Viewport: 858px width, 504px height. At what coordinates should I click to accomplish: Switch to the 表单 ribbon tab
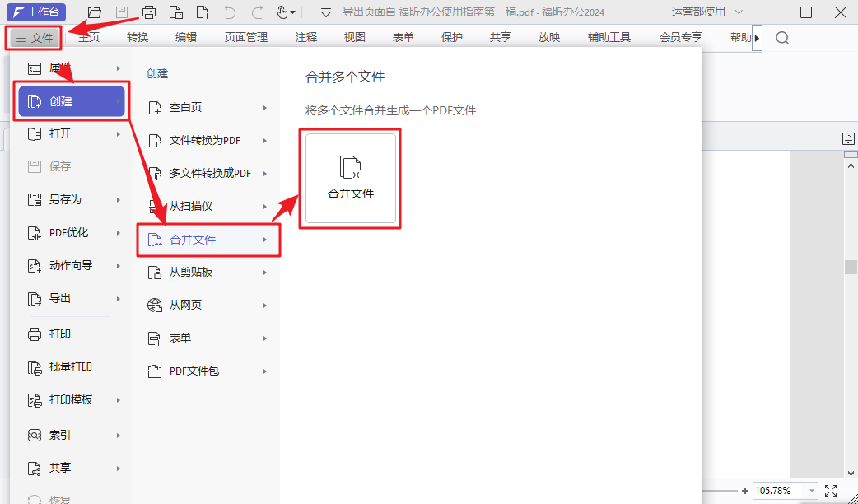pyautogui.click(x=403, y=37)
